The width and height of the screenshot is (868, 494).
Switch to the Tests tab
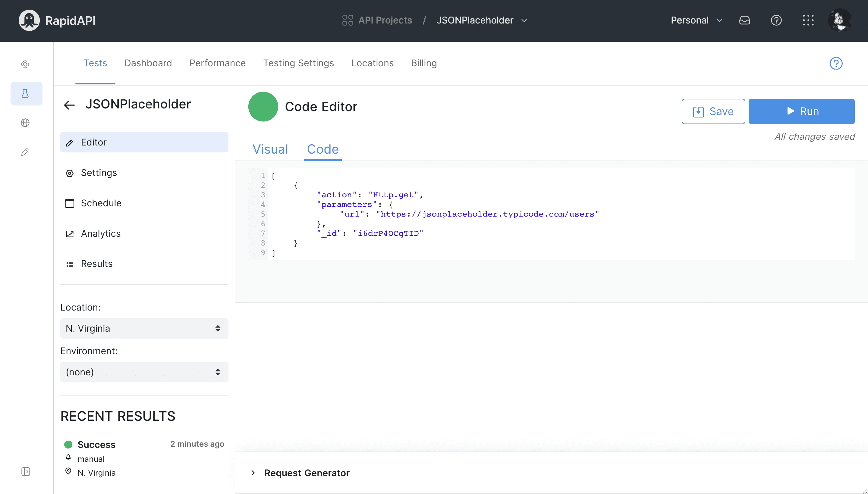click(x=95, y=63)
